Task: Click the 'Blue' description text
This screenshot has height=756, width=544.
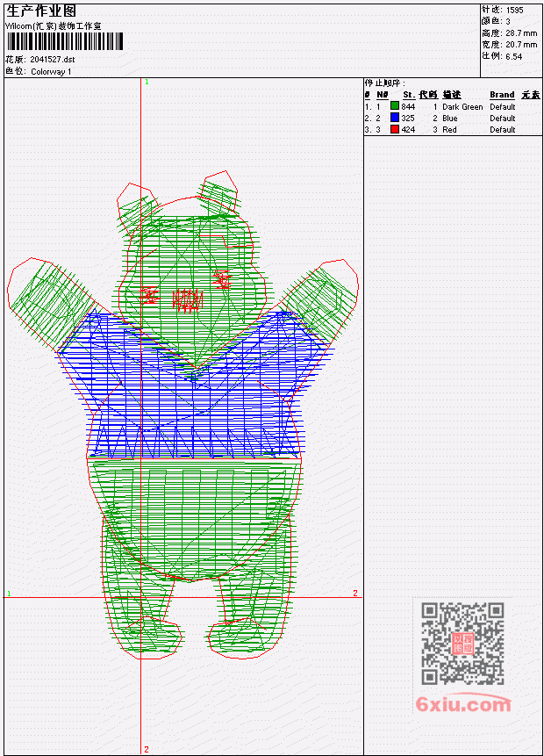Action: pos(450,119)
